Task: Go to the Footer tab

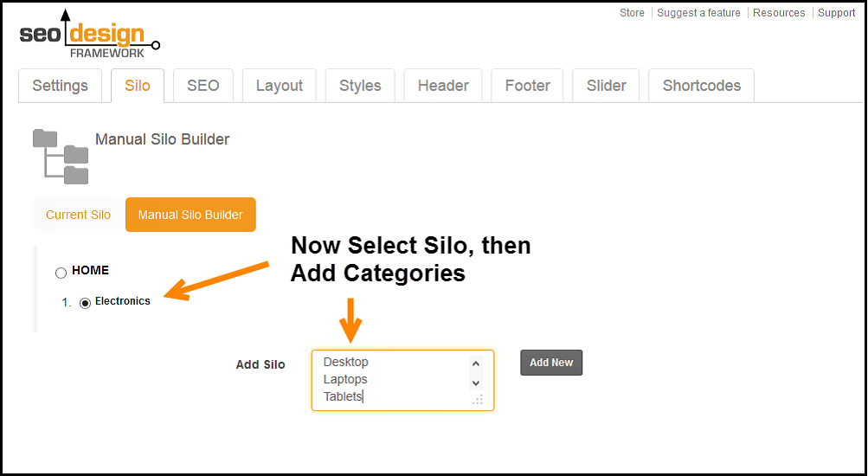Action: pyautogui.click(x=528, y=86)
